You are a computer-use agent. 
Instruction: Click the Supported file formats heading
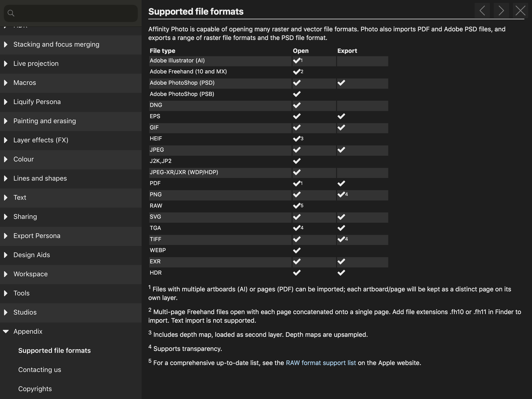point(196,11)
